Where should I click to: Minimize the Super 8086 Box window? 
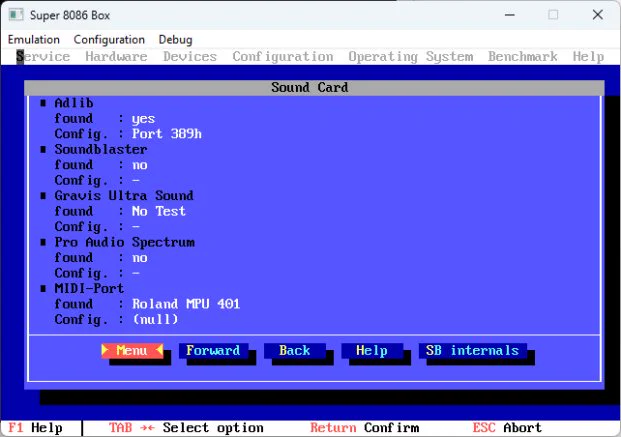510,15
